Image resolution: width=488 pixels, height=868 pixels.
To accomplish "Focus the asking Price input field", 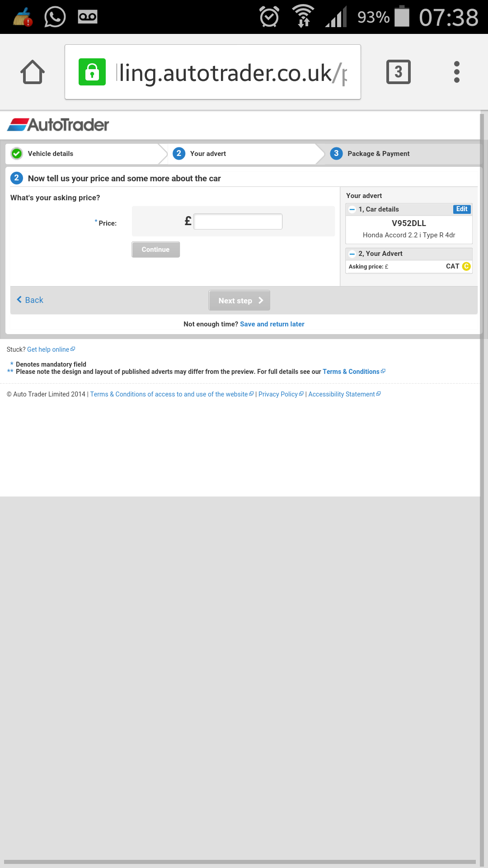I will click(238, 222).
